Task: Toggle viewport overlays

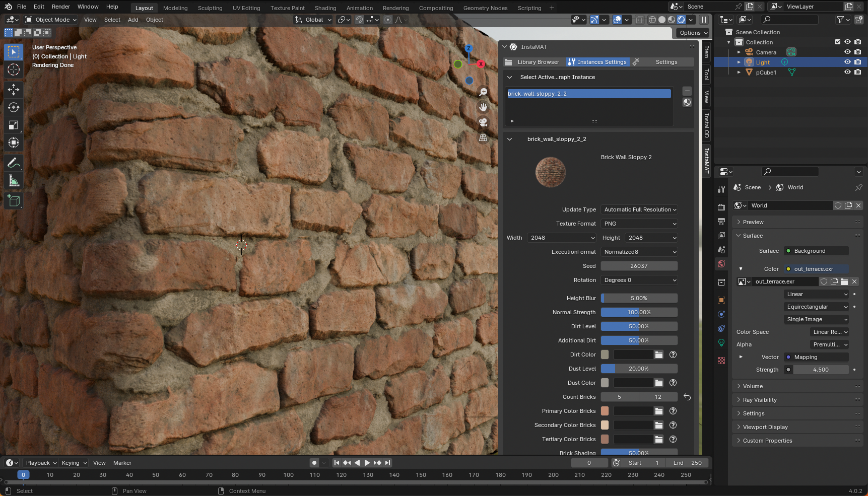Action: coord(617,20)
